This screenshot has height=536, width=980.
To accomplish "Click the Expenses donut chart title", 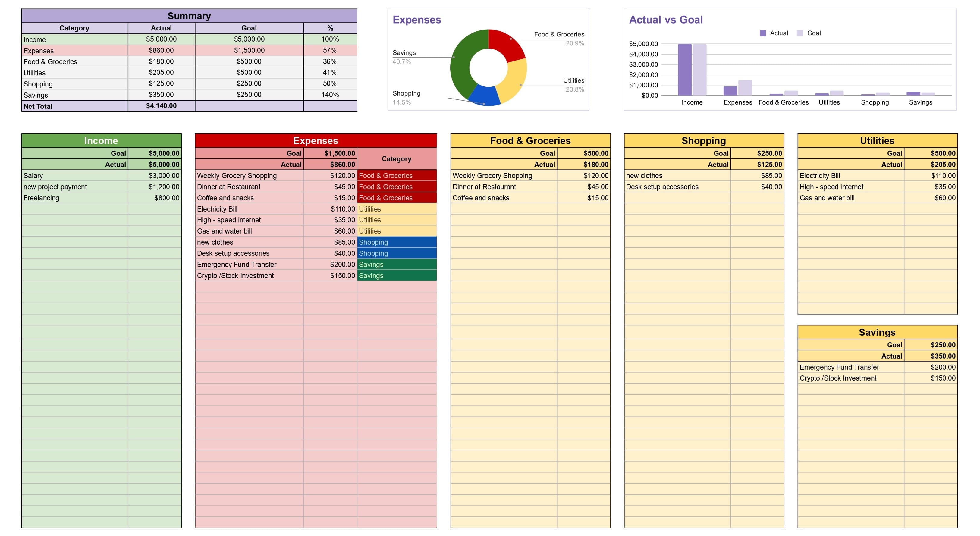I will tap(416, 20).
